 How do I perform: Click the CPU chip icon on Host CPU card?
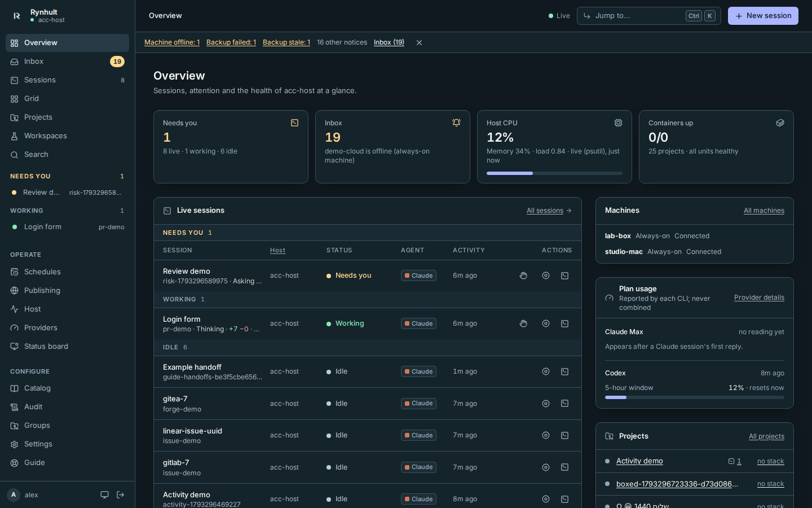point(618,122)
